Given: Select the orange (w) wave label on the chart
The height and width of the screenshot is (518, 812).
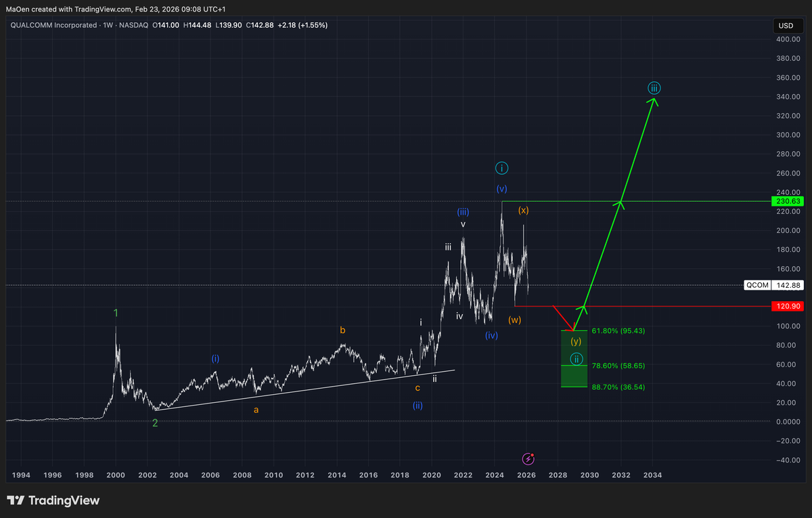Looking at the screenshot, I should [x=515, y=320].
